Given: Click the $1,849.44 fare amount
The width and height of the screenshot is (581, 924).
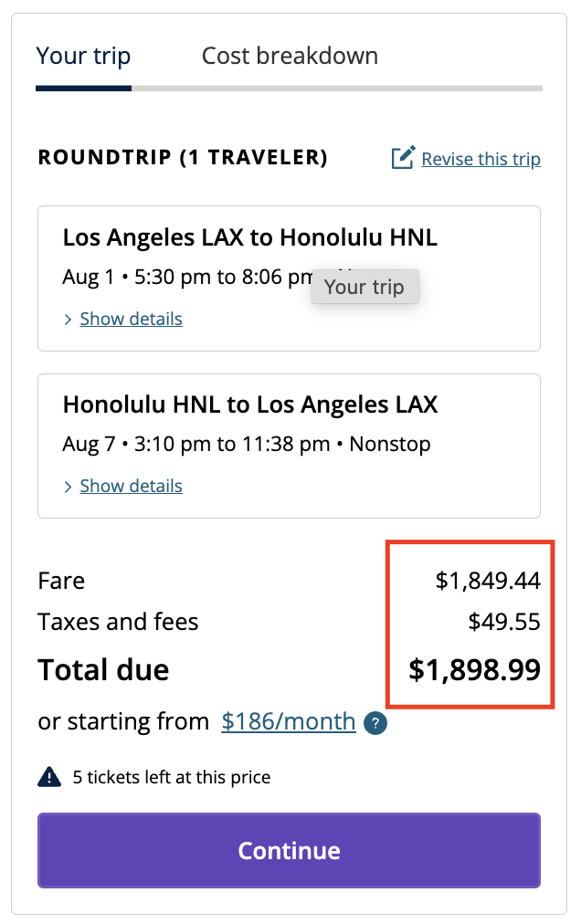Looking at the screenshot, I should point(488,581).
